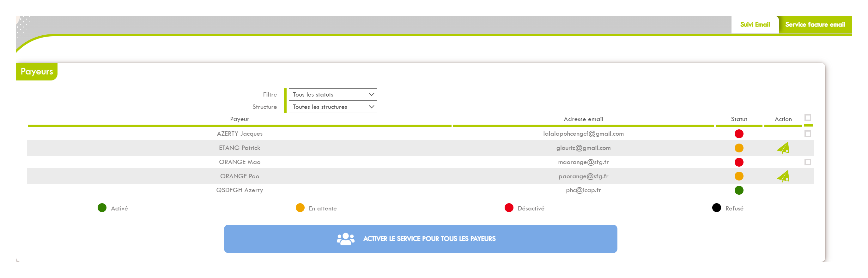
Task: Click the Statut column header
Action: point(739,119)
